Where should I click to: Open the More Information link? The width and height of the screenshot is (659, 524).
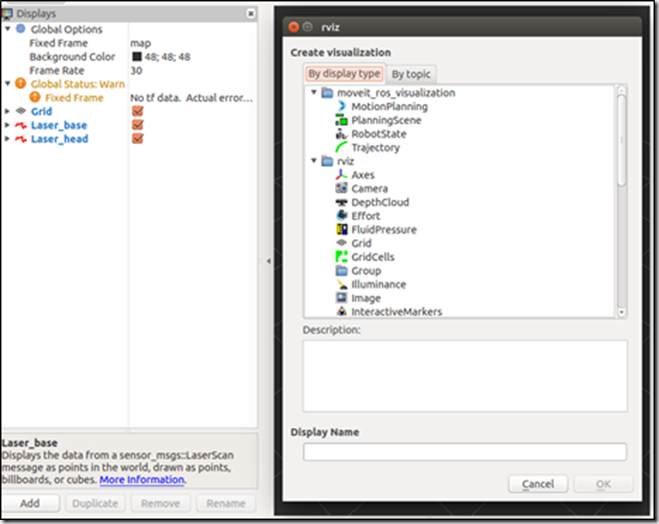(142, 479)
